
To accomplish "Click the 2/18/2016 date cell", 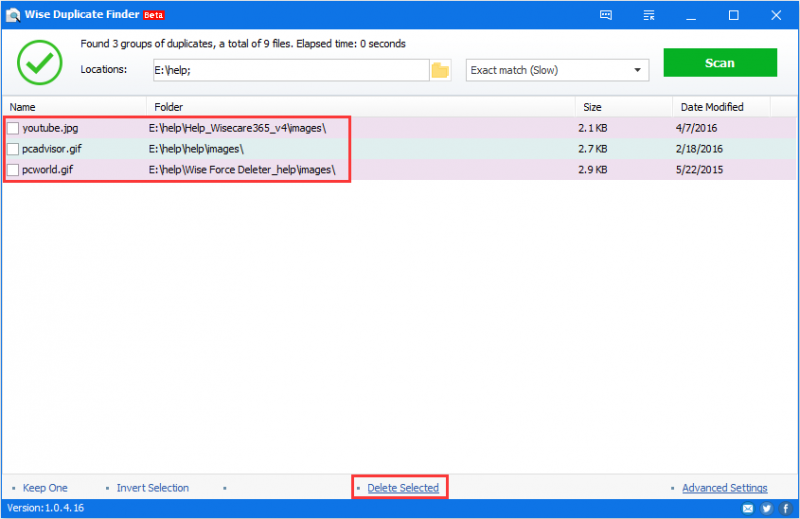I will (699, 149).
